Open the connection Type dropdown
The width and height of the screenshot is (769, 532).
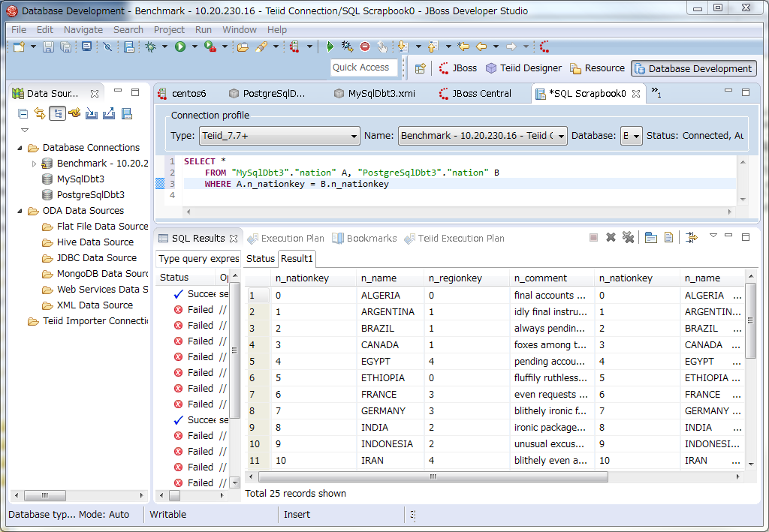(279, 136)
